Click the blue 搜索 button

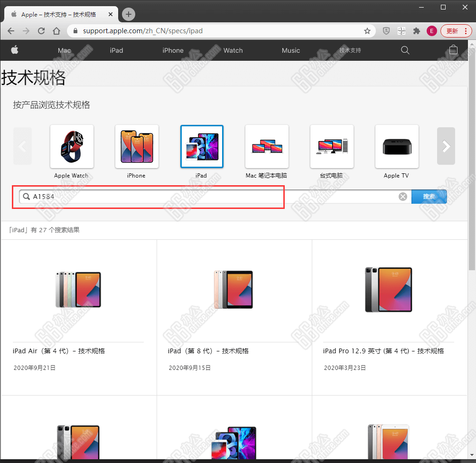click(429, 197)
